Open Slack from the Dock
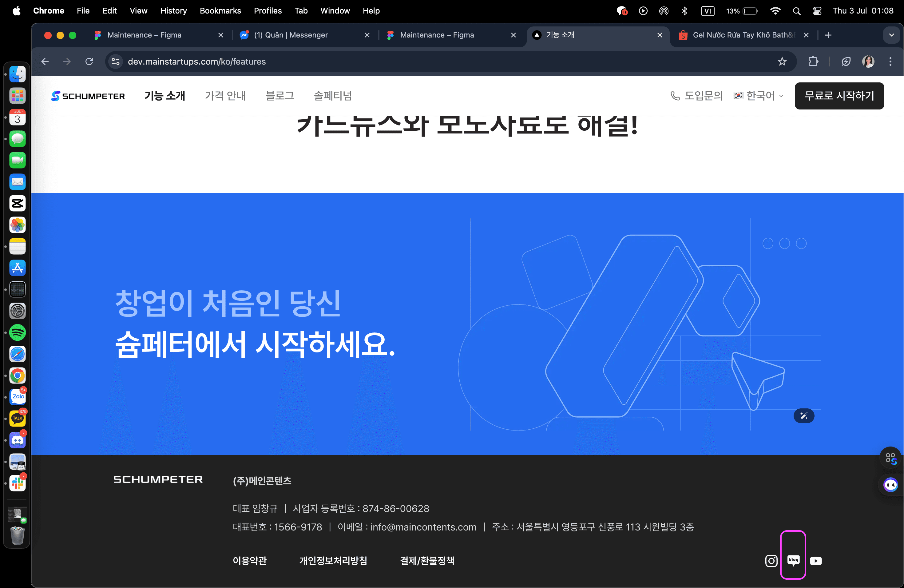 [18, 483]
